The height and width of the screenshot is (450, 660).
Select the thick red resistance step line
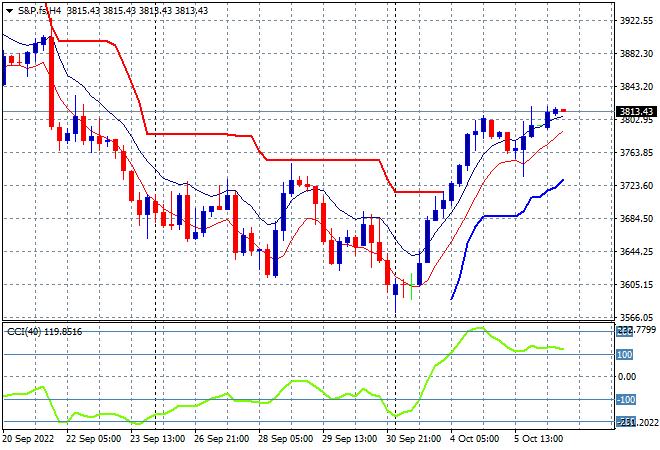253,136
